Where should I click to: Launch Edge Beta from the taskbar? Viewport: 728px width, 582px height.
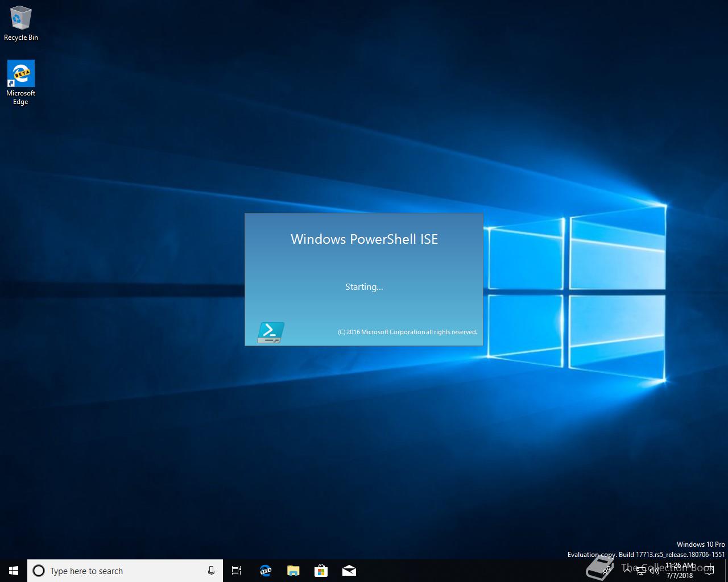pos(265,571)
